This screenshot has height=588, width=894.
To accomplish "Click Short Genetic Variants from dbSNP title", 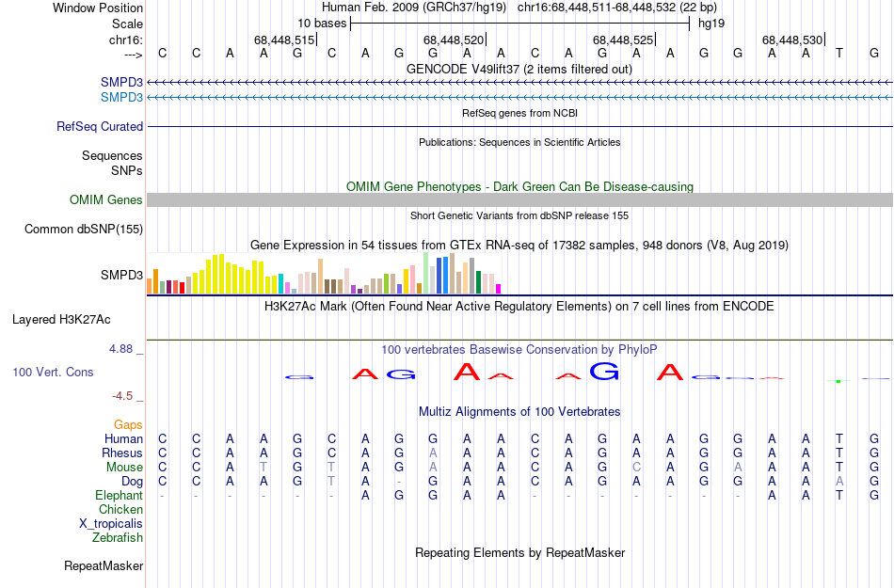I will tap(519, 215).
